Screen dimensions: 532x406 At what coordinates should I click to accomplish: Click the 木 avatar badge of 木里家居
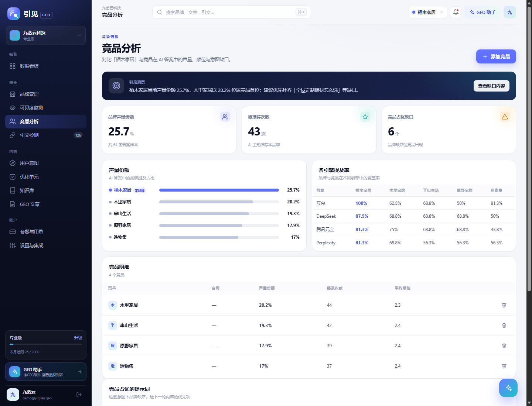(113, 305)
